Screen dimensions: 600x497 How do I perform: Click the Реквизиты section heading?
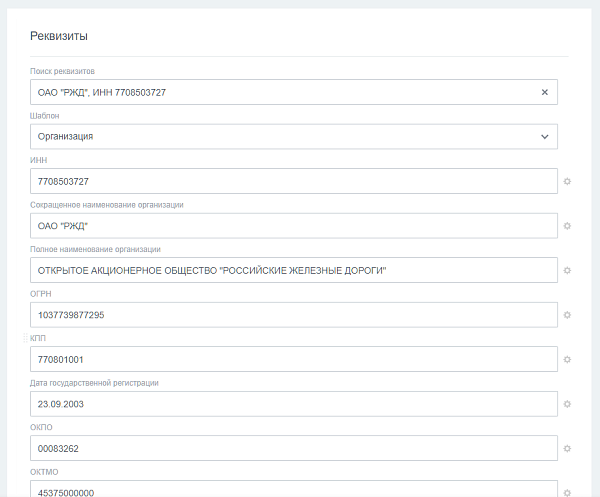click(59, 36)
